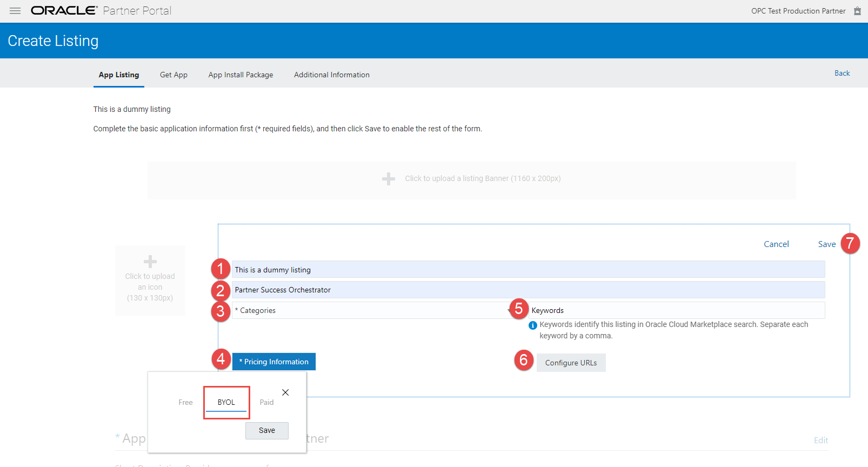Screen dimensions: 868x467
Task: Click the user account icon in header
Action: click(x=857, y=11)
